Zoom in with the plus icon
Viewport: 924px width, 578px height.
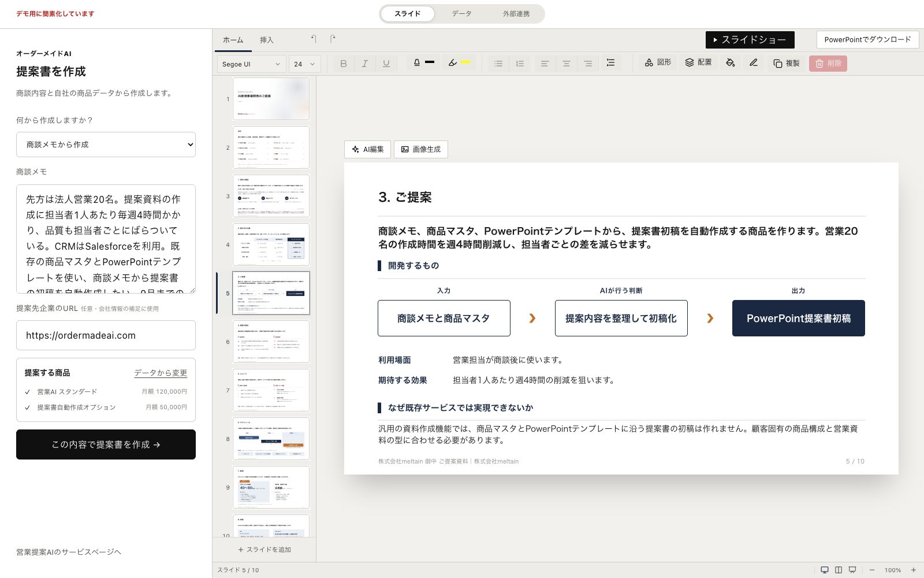point(914,570)
